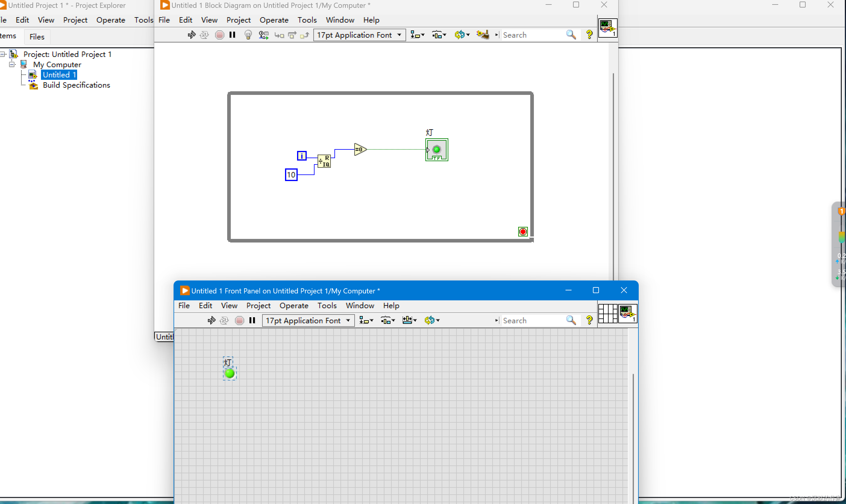Click Search field in Front Panel toolbar

(x=531, y=320)
